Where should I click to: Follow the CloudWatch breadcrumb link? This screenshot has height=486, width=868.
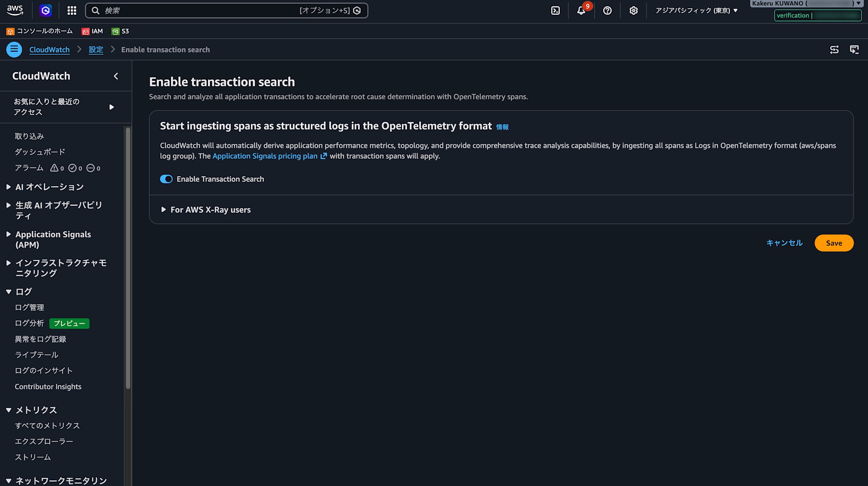click(49, 49)
